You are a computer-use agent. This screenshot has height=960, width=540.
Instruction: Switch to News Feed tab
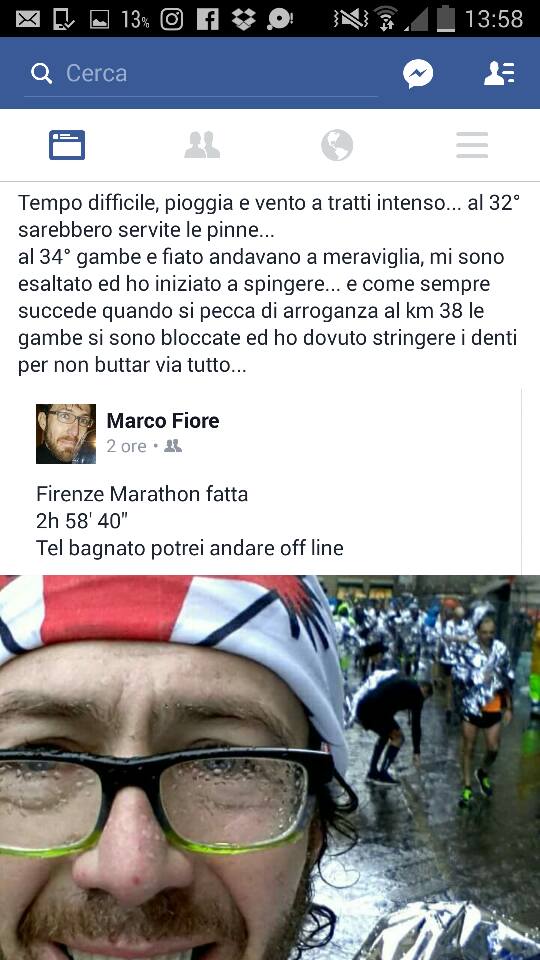click(x=67, y=145)
